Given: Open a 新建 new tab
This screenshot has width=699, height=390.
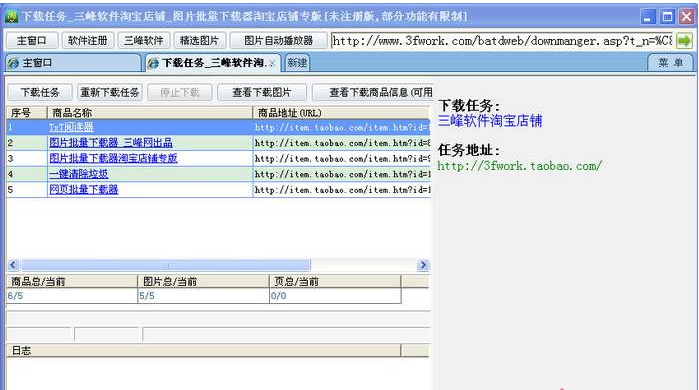Looking at the screenshot, I should (297, 63).
